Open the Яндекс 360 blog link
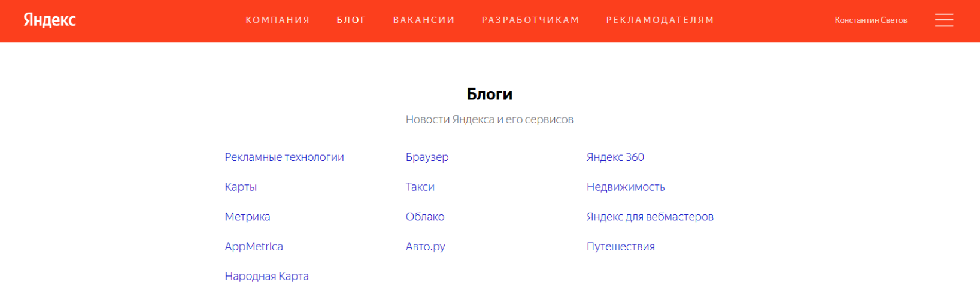 point(615,157)
